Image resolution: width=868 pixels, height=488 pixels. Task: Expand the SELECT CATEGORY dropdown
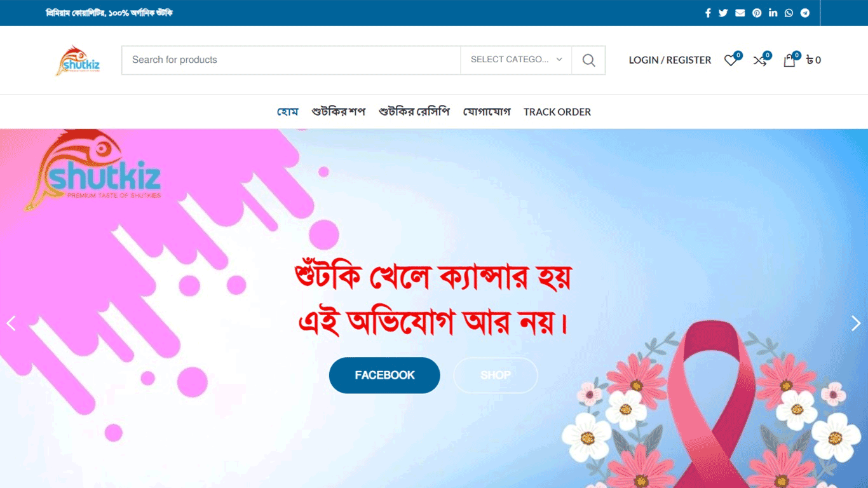click(516, 60)
